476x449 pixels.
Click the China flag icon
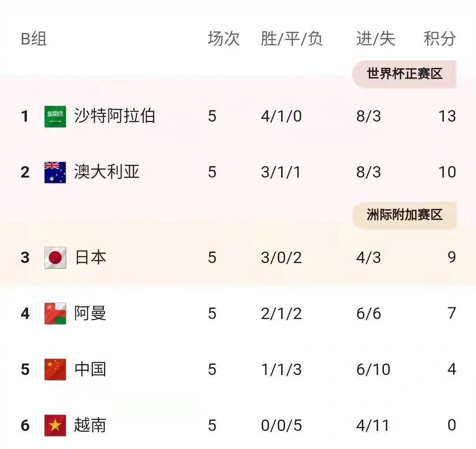coord(55,369)
